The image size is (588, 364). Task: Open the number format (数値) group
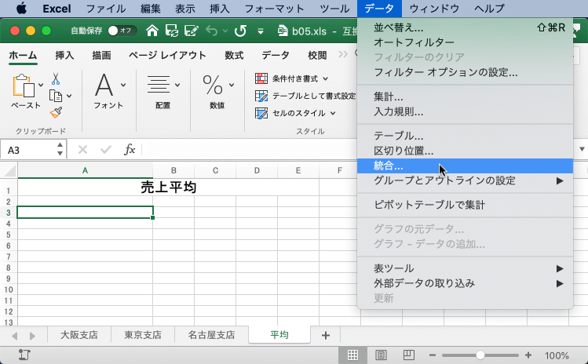pos(217,91)
